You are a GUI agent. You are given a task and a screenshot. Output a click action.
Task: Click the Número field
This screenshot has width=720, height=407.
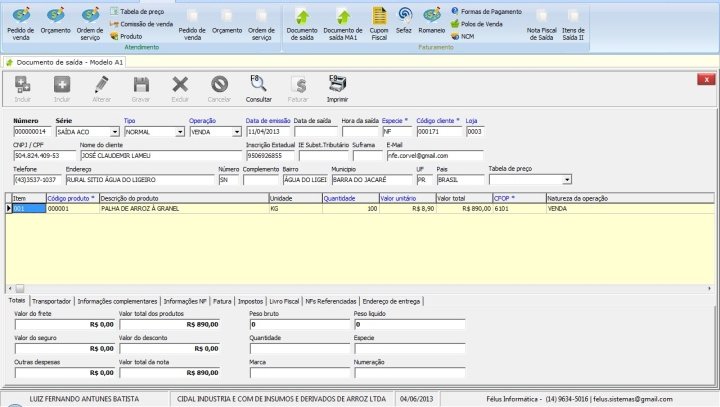click(x=32, y=132)
